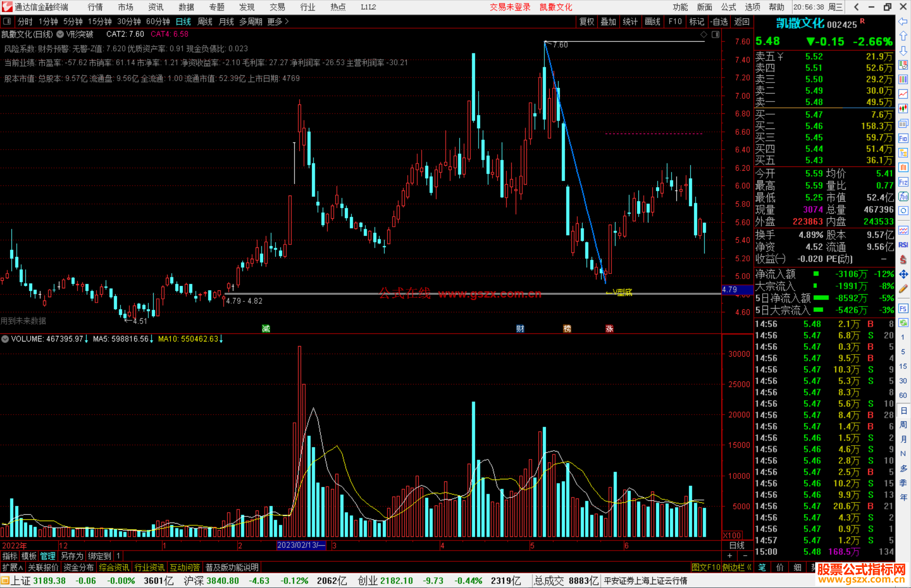Expand the 扩展 panel at bottom-left

point(13,567)
